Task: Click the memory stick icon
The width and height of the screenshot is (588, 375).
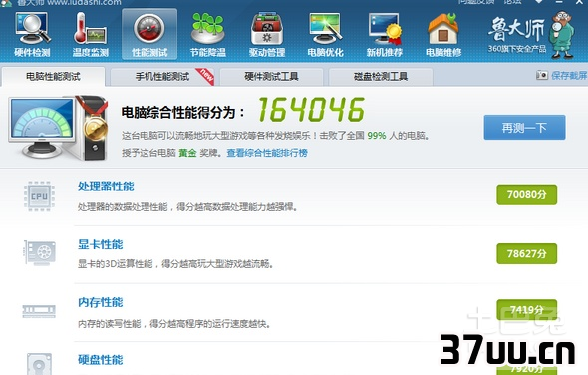Action: click(39, 311)
